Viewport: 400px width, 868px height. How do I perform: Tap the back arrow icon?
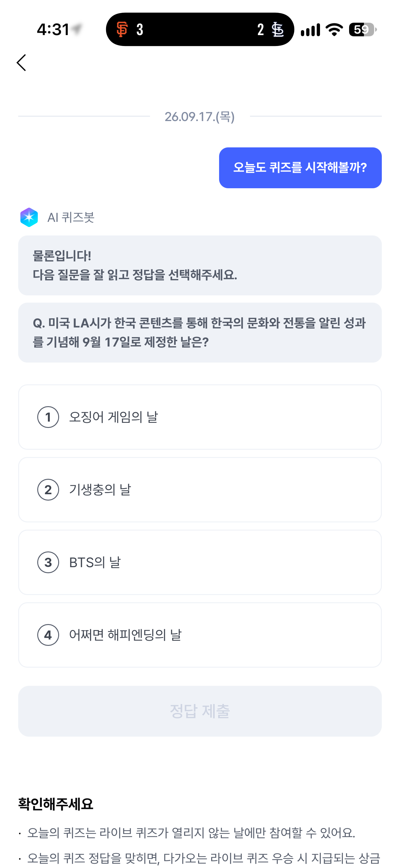click(21, 63)
